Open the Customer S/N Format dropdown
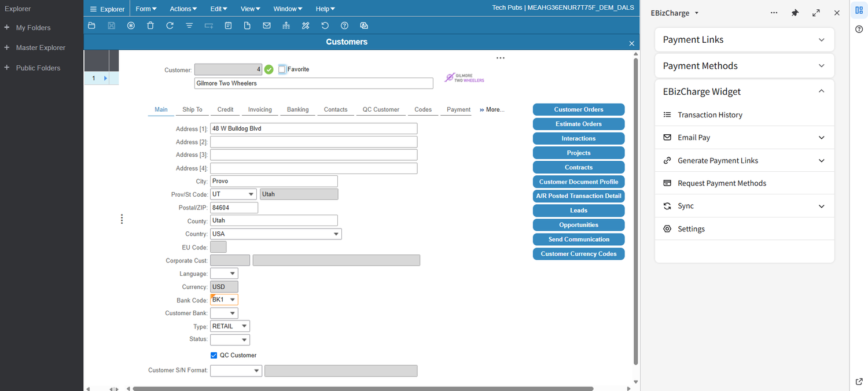The height and width of the screenshot is (391, 868). click(x=256, y=371)
